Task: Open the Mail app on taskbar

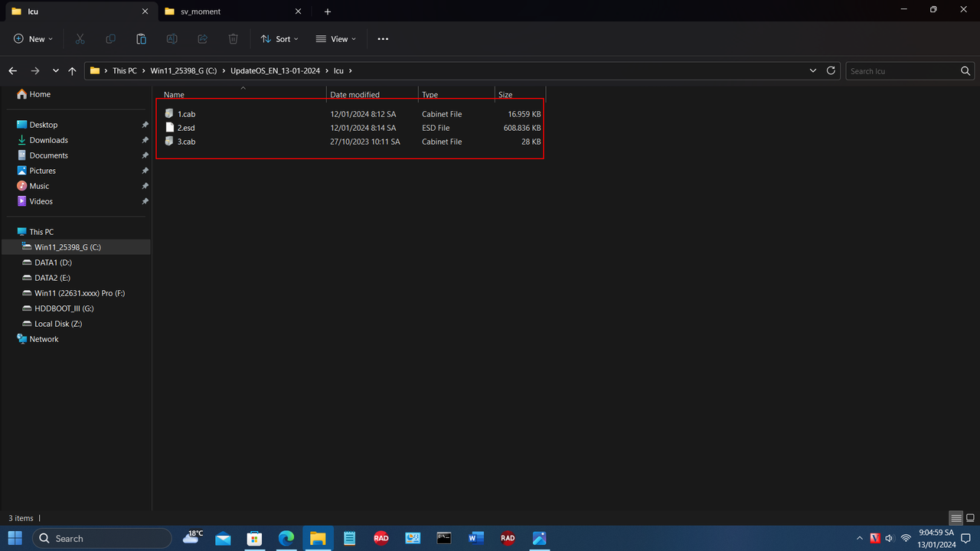Action: click(223, 538)
